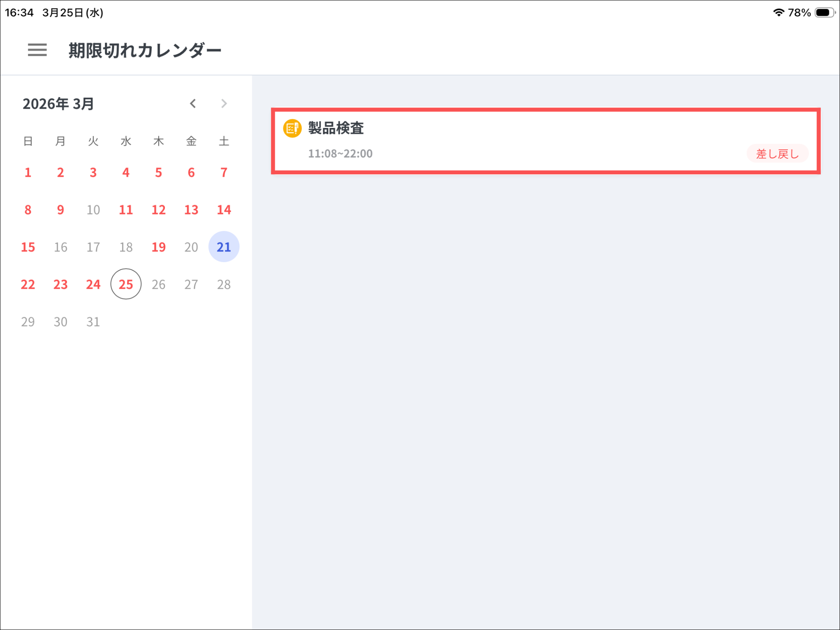Image resolution: width=840 pixels, height=630 pixels.
Task: Pick March 14 in the calendar
Action: [224, 210]
